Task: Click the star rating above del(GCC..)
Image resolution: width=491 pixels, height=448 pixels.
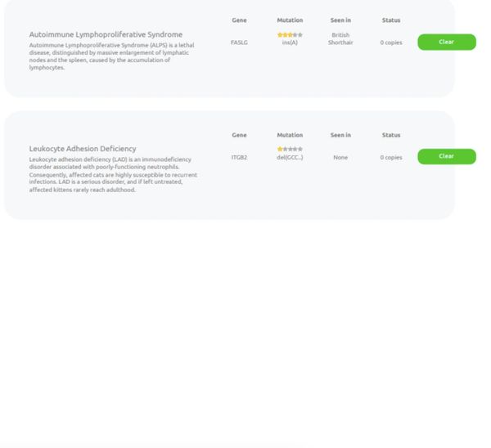Action: click(x=290, y=150)
